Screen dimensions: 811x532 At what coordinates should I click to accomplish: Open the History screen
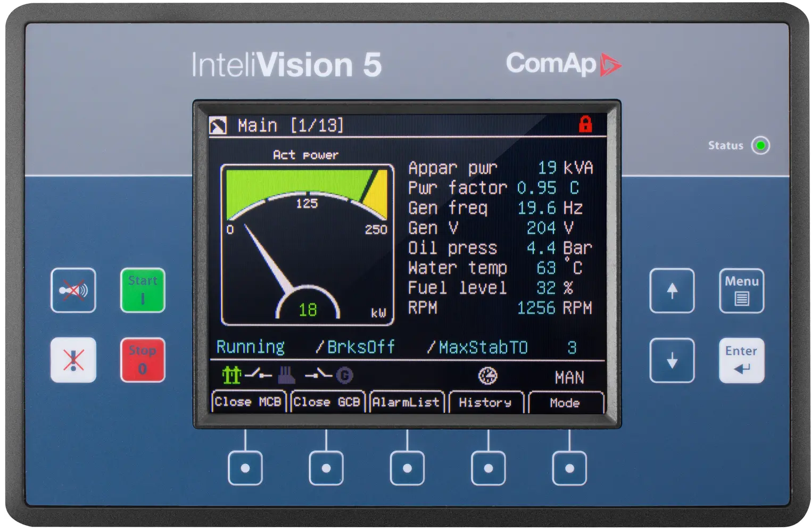(x=486, y=402)
